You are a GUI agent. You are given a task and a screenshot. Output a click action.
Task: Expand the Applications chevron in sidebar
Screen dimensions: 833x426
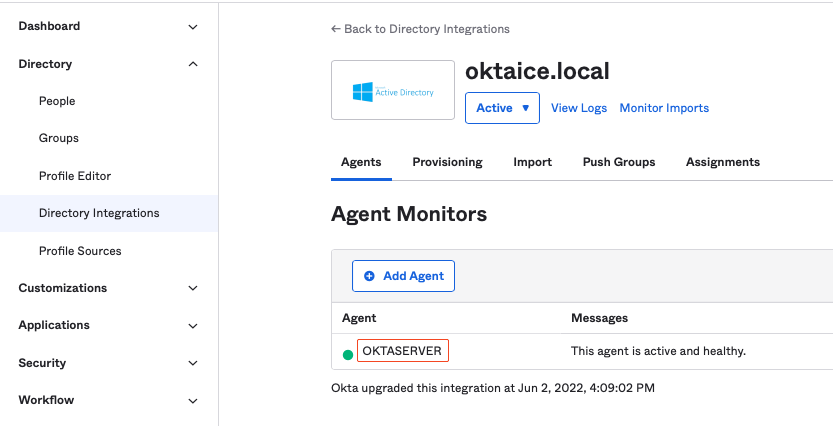[193, 326]
